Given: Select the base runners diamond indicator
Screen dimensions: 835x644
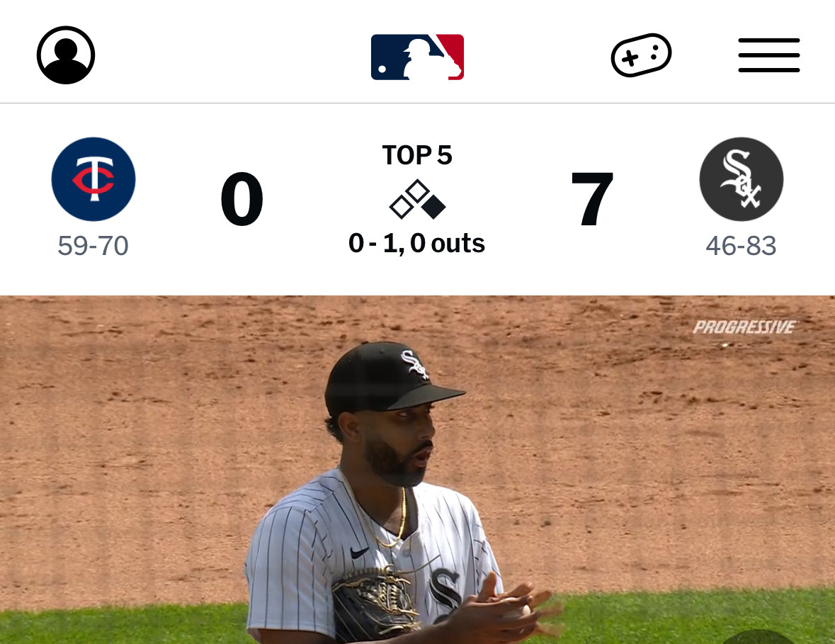Looking at the screenshot, I should (x=418, y=199).
